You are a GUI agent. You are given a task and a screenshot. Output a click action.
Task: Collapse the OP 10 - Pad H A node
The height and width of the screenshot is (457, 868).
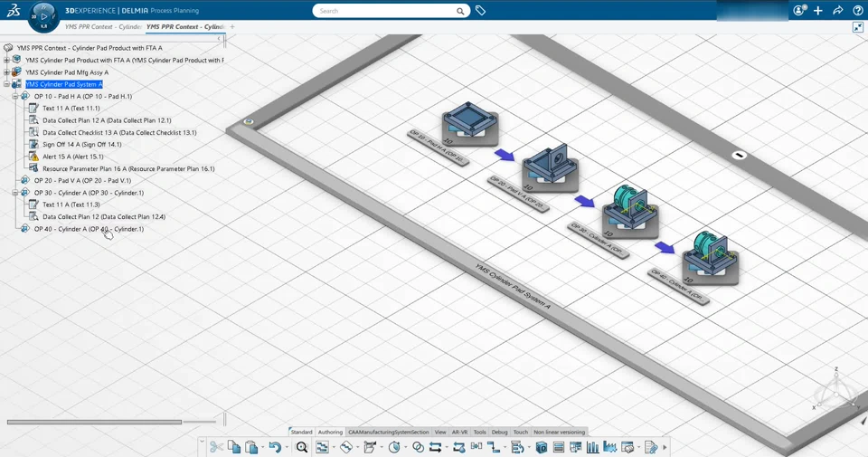(15, 97)
